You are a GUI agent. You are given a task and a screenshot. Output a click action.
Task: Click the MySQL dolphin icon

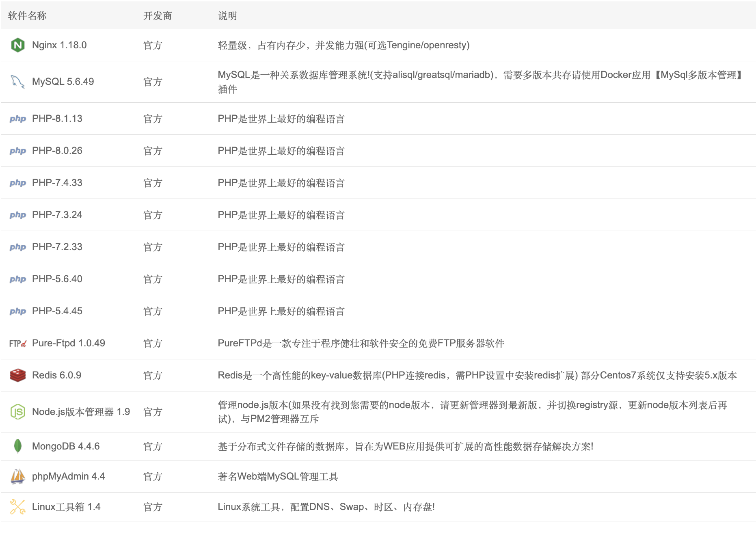(x=17, y=82)
